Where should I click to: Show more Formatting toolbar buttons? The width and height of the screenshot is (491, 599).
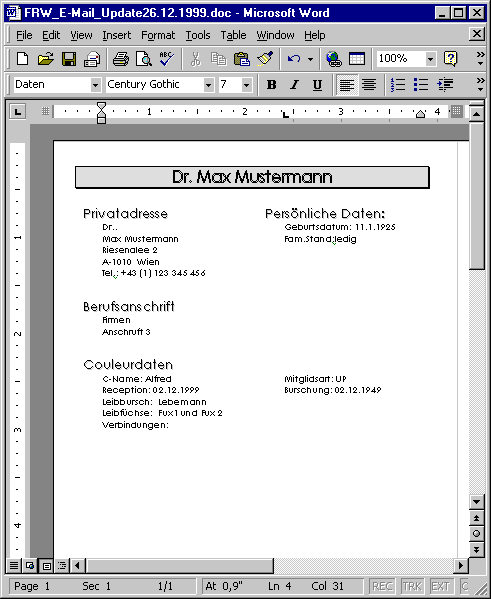coord(480,84)
